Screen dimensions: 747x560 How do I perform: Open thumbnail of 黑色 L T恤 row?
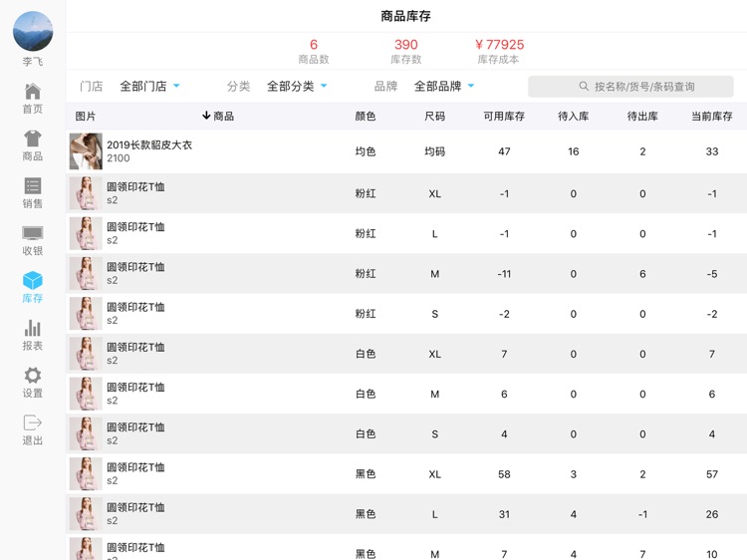click(x=86, y=514)
